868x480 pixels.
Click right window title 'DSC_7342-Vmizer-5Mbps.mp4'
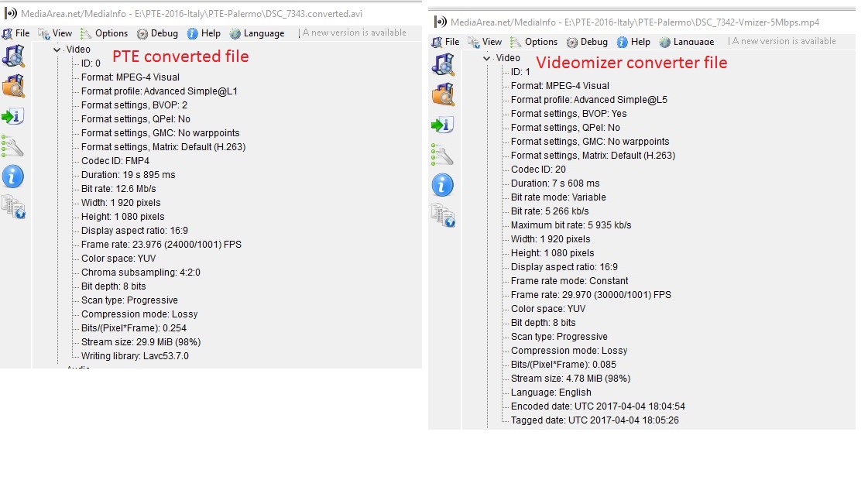(x=758, y=22)
